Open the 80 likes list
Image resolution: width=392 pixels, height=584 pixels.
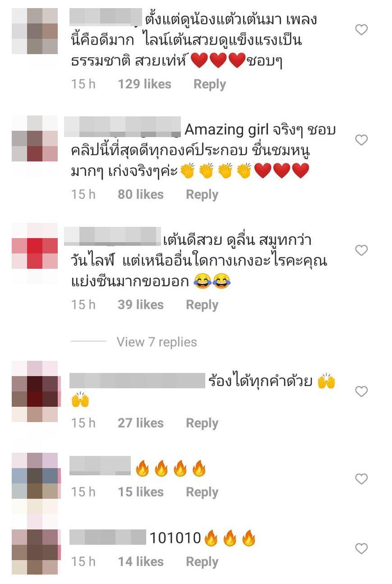click(x=141, y=194)
